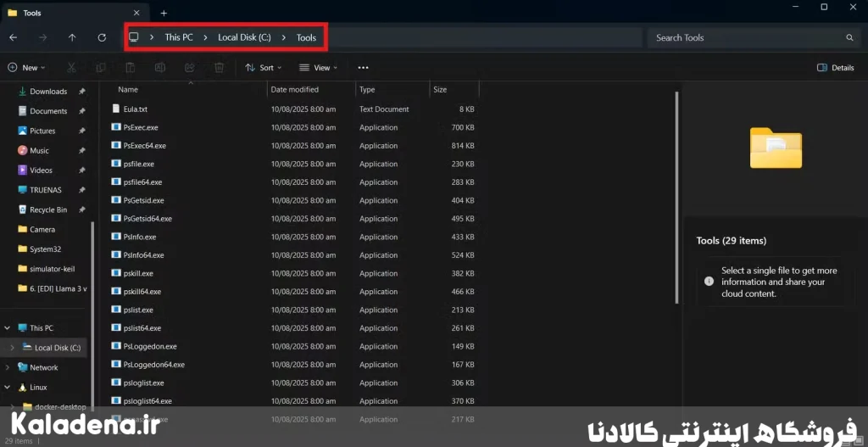The height and width of the screenshot is (447, 868).
Task: Select PsExec64.exe in the list
Action: coord(144,146)
